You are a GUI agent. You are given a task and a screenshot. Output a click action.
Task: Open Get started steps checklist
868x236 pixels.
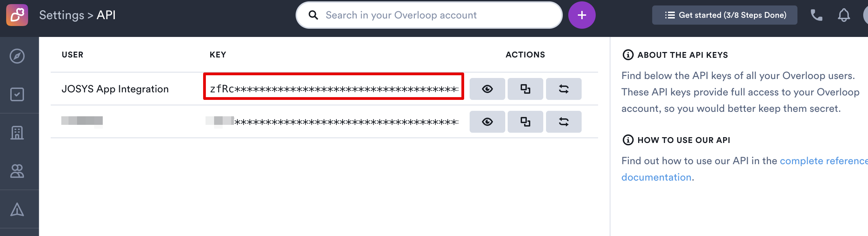pyautogui.click(x=724, y=15)
